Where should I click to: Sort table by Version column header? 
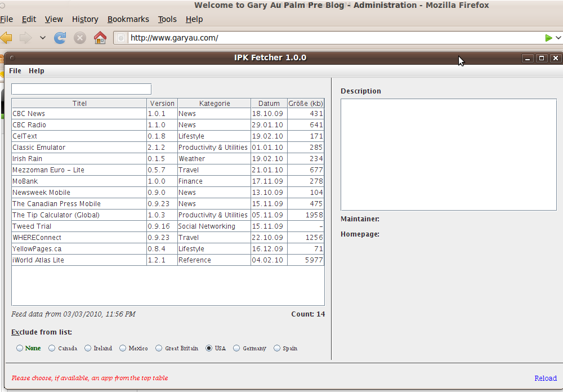click(162, 104)
